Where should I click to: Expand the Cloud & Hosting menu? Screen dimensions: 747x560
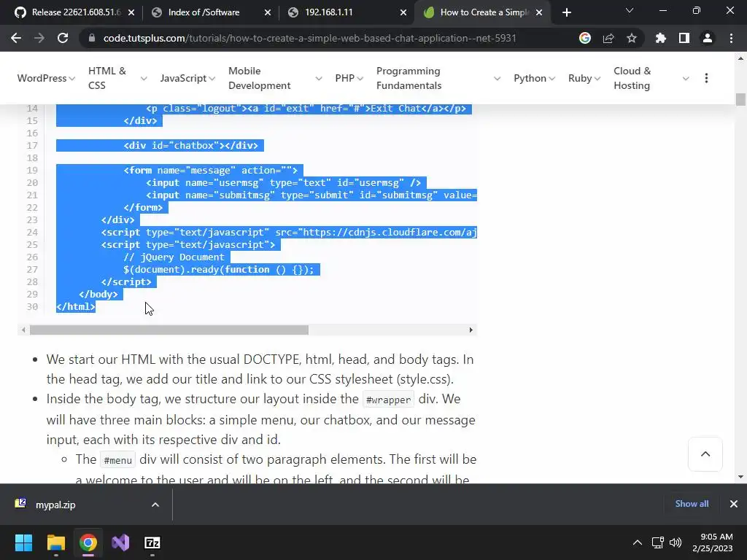tap(651, 78)
